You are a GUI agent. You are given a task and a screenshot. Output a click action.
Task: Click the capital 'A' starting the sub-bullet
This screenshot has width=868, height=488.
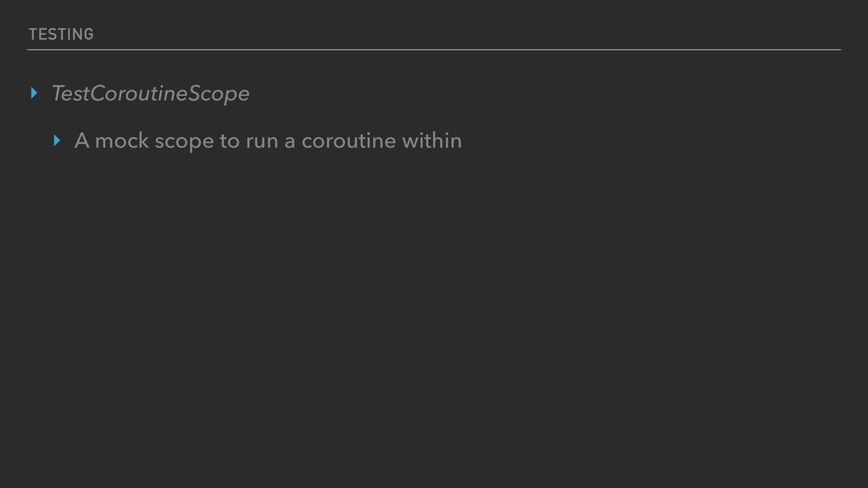81,141
